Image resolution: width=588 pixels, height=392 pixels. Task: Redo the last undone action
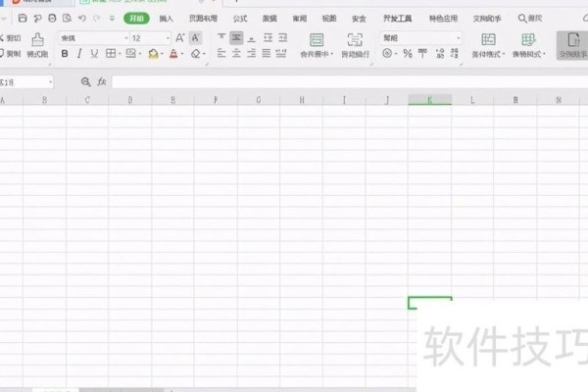[x=97, y=18]
